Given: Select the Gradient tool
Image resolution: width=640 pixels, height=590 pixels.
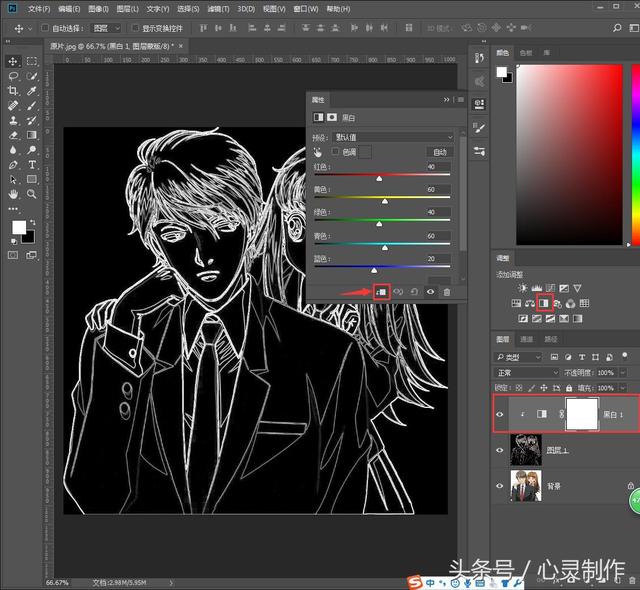Looking at the screenshot, I should (x=32, y=135).
